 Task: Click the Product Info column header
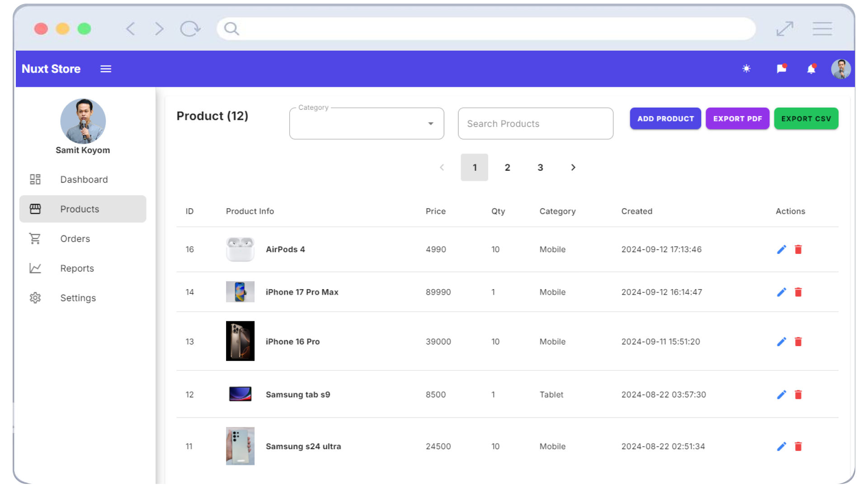250,211
